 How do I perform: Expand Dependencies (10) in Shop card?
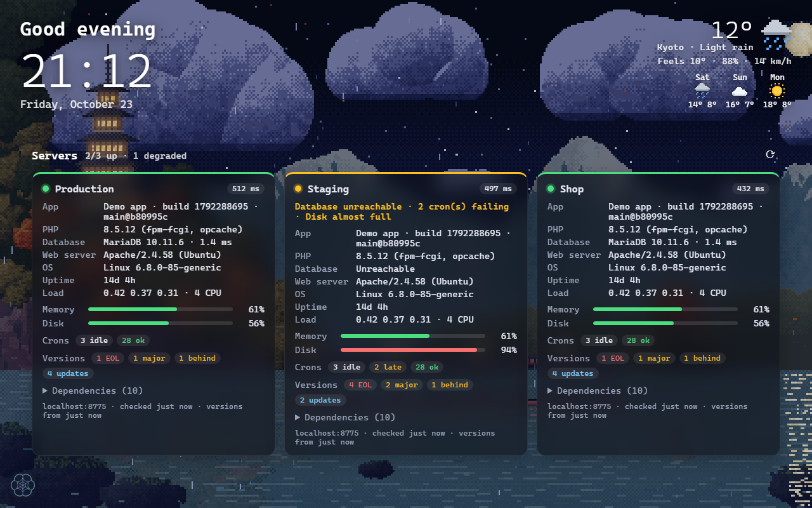click(x=598, y=391)
